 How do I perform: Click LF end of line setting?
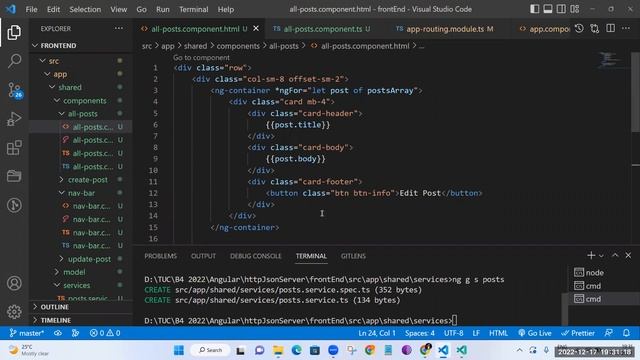(476, 333)
